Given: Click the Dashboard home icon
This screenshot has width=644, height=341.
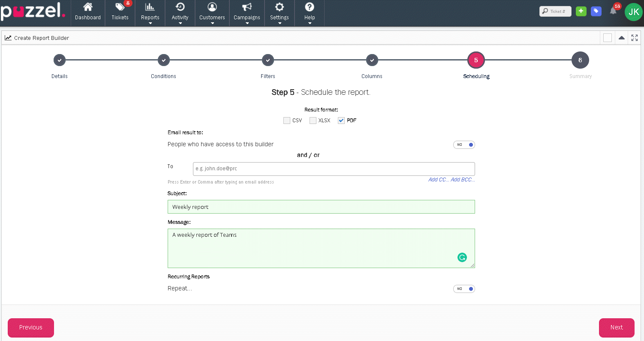Looking at the screenshot, I should 87,7.
